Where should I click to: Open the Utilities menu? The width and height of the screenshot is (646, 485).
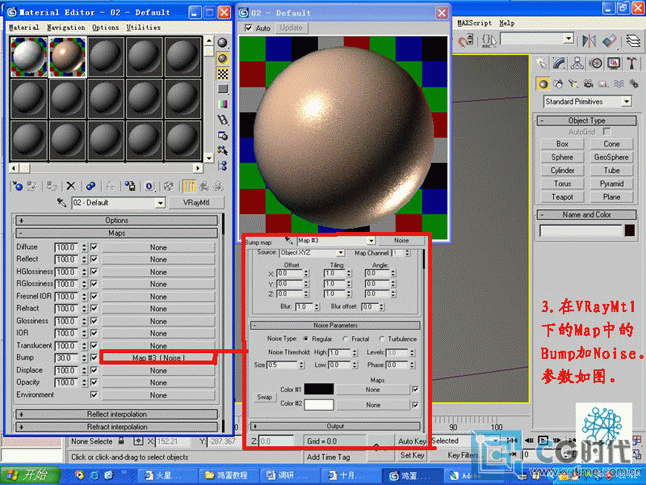(143, 27)
